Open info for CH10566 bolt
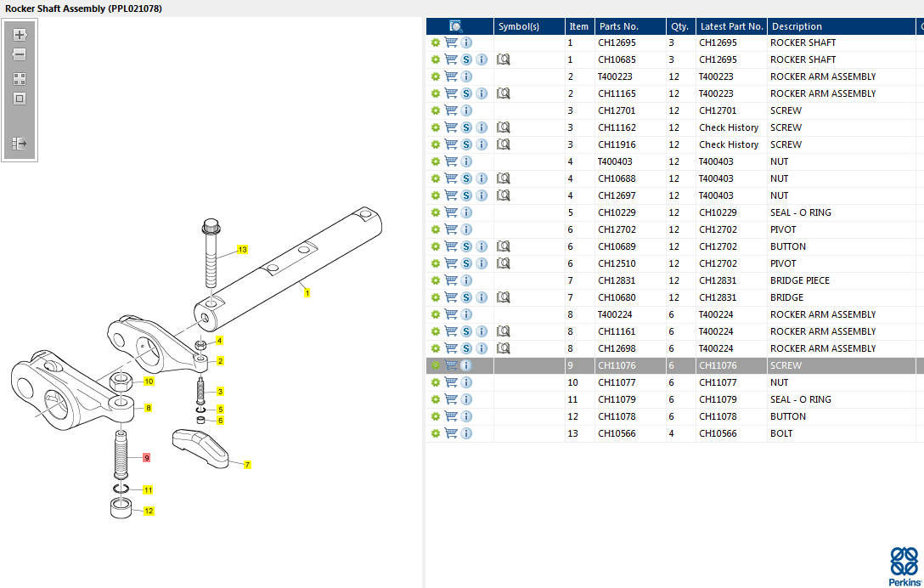The height and width of the screenshot is (588, 924). click(466, 433)
